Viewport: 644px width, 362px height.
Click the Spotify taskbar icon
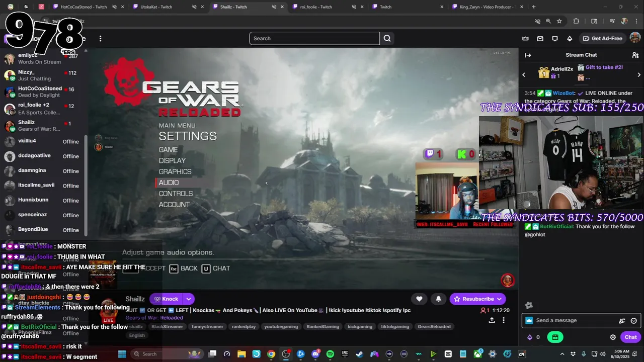pos(330,354)
